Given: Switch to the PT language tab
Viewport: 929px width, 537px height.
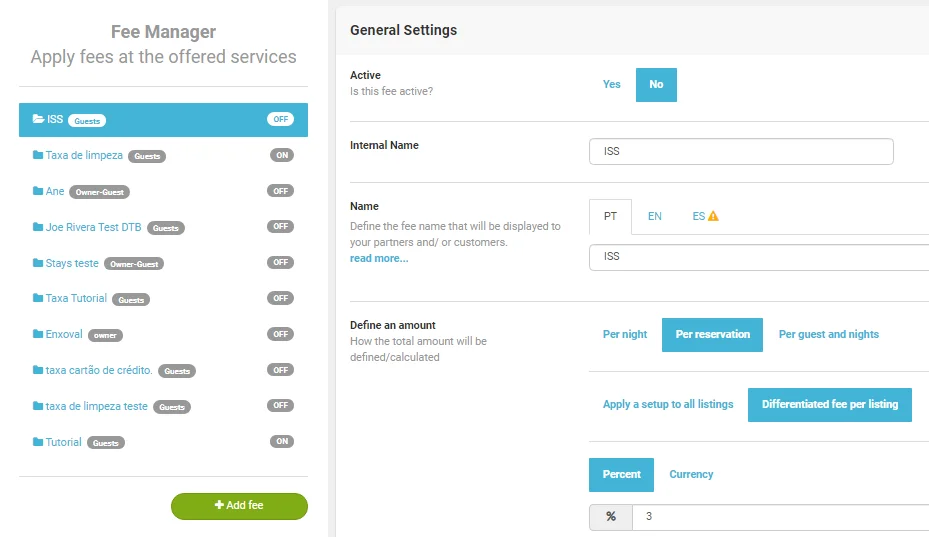Looking at the screenshot, I should pyautogui.click(x=610, y=216).
